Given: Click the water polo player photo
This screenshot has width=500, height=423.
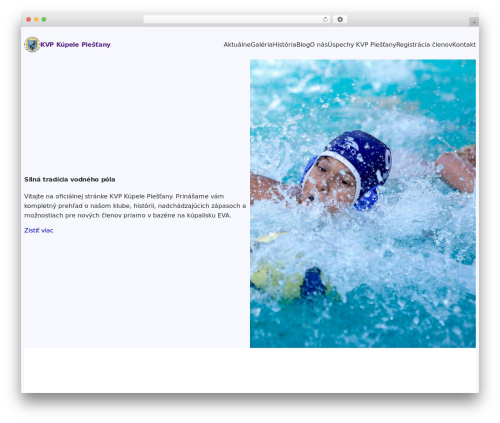Looking at the screenshot, I should [363, 203].
